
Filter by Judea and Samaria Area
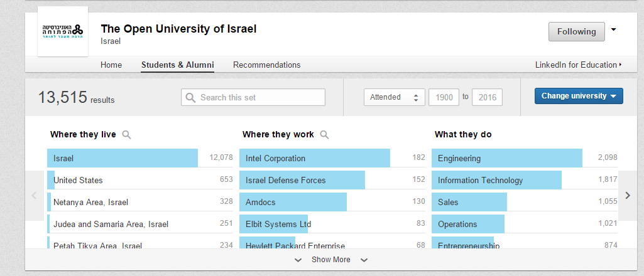tap(140, 225)
